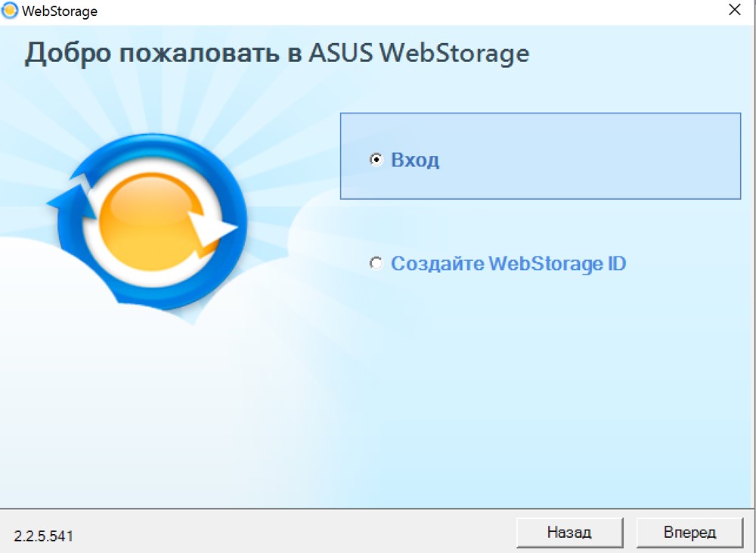This screenshot has width=756, height=553.
Task: Click the large ASUS WebStorage sync logo
Action: (x=147, y=223)
